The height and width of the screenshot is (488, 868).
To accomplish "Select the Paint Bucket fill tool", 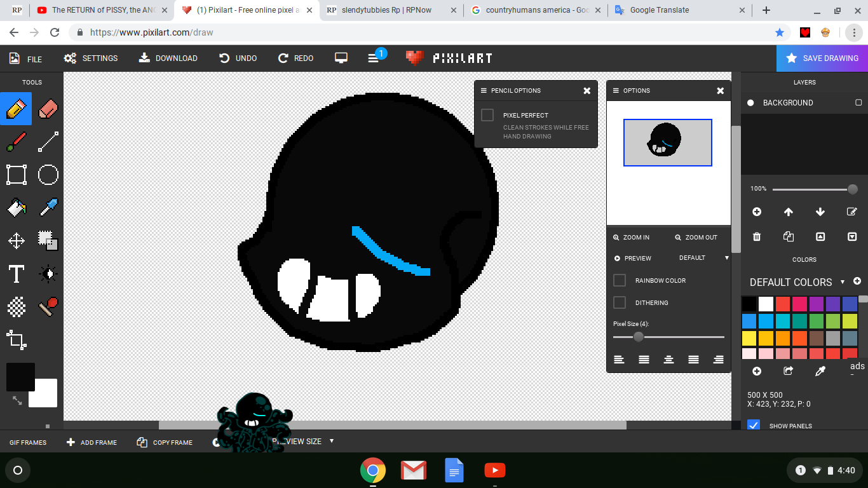I will point(16,207).
